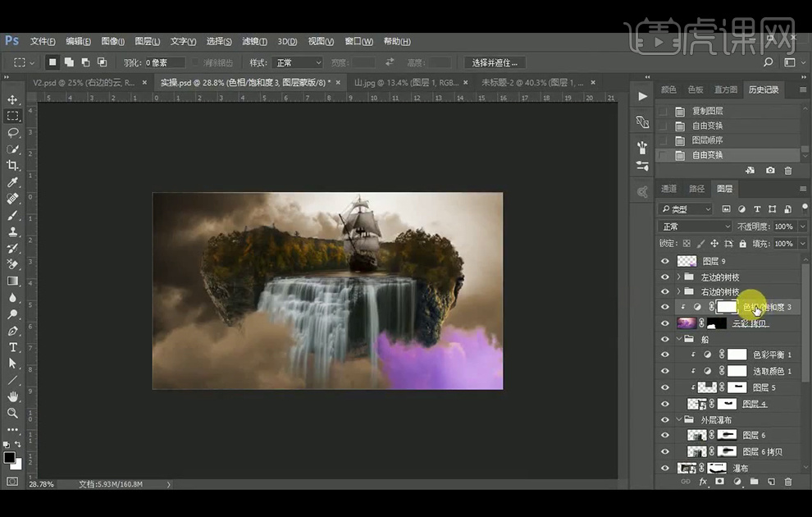Screen dimensions: 812x517
Task: Open the 滤镜(T) menu
Action: coord(256,41)
